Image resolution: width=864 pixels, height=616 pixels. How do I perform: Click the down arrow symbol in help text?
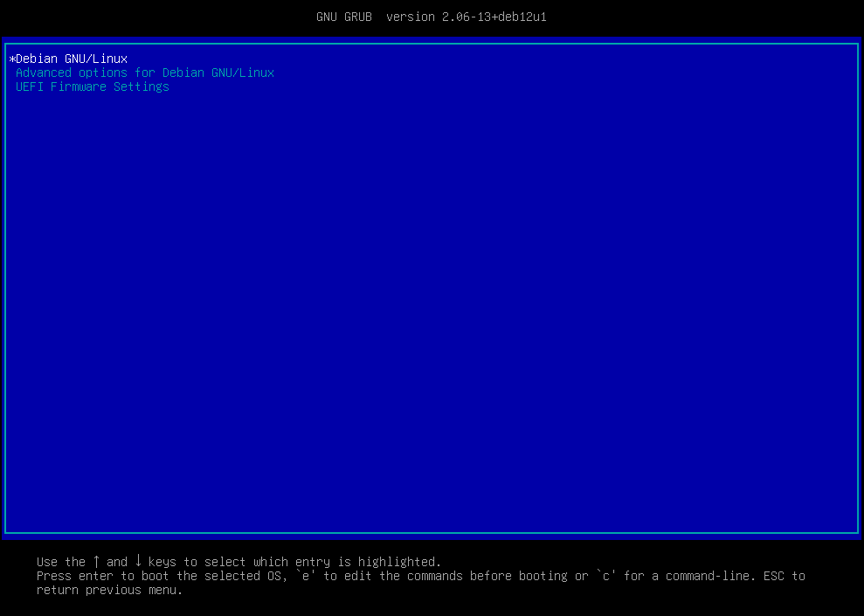coord(138,561)
